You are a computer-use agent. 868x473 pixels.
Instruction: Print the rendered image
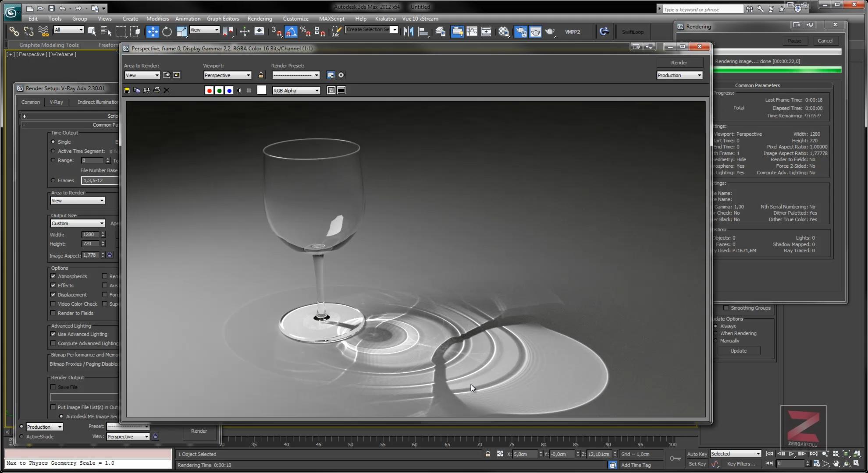tap(157, 90)
